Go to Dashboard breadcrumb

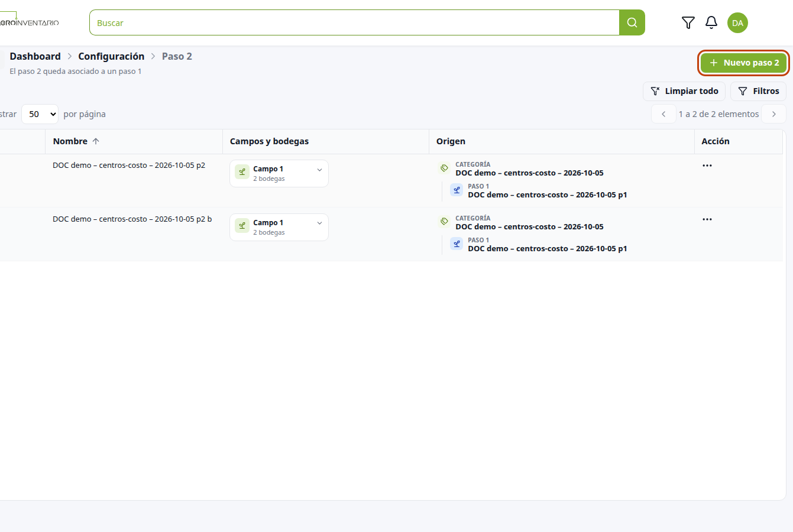pos(35,56)
